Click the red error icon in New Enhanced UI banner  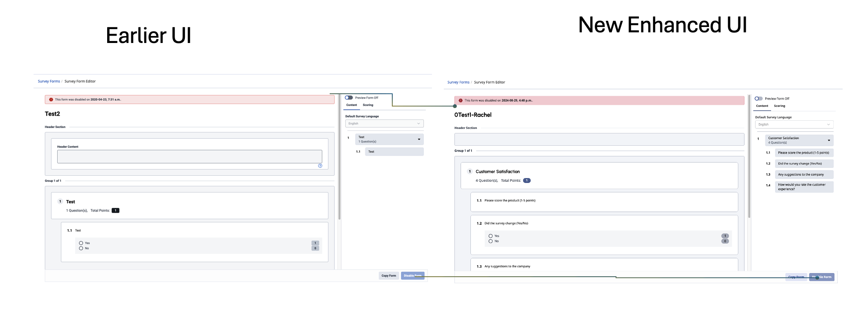pyautogui.click(x=461, y=100)
